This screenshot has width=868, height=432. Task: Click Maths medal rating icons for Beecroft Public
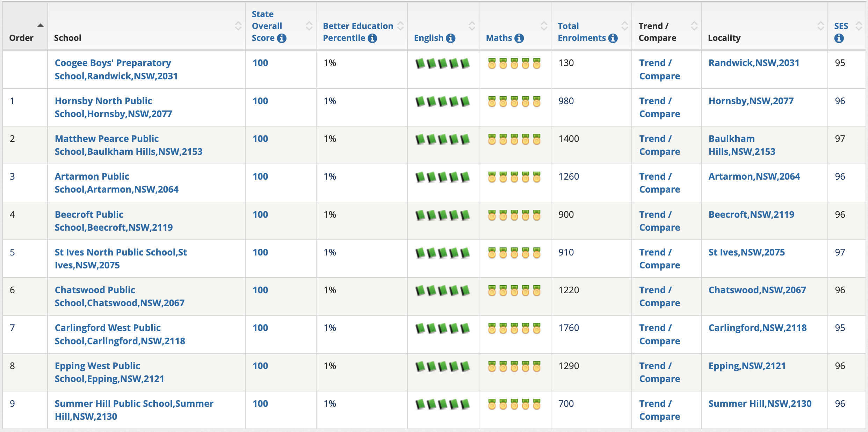coord(514,215)
